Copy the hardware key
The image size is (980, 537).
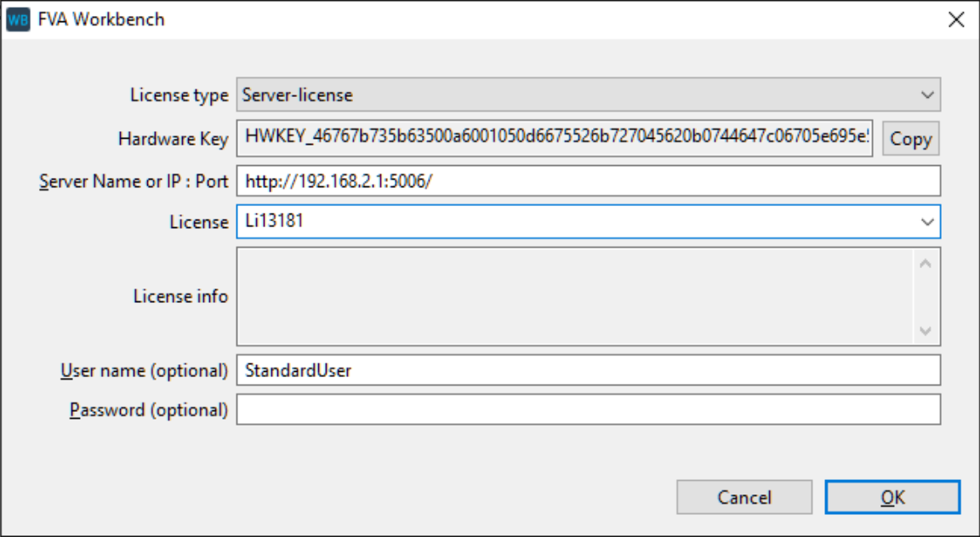click(910, 140)
